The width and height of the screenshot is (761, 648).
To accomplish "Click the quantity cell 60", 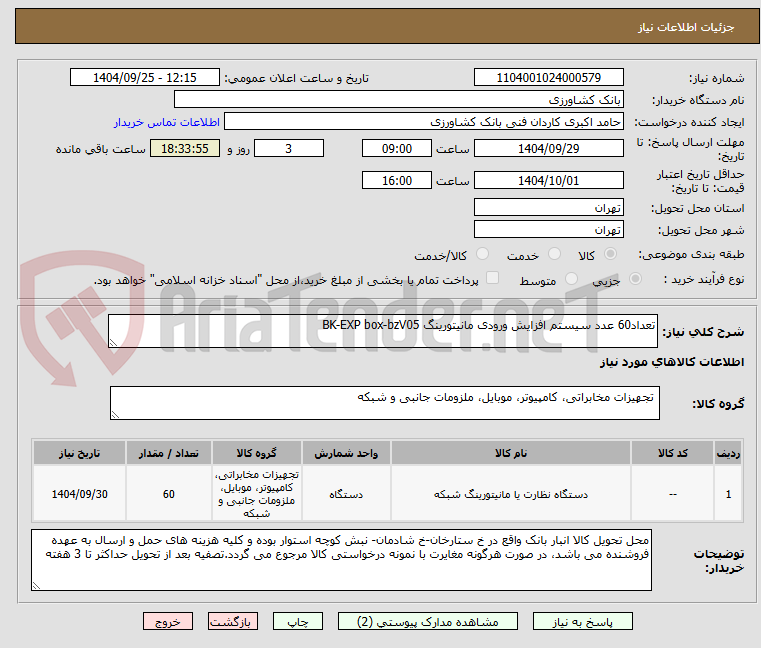I will 168,494.
